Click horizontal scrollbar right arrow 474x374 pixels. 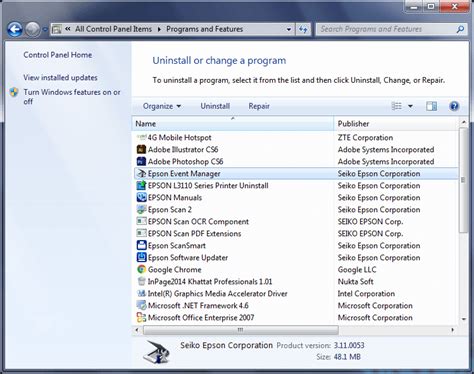(x=452, y=330)
